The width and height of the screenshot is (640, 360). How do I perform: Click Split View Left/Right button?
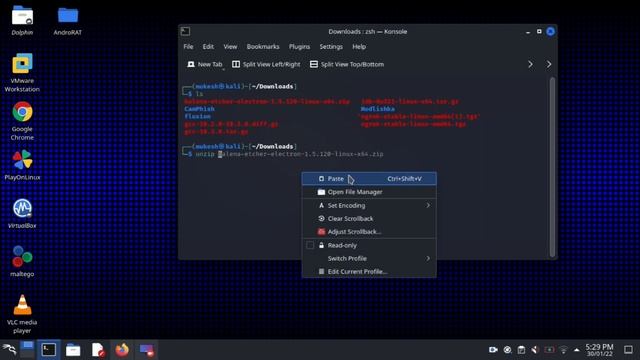tap(266, 64)
